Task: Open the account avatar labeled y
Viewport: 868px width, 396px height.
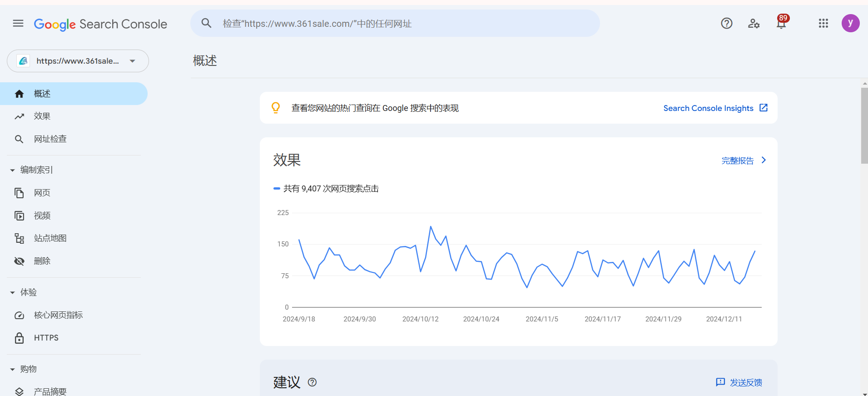Action: click(x=850, y=23)
